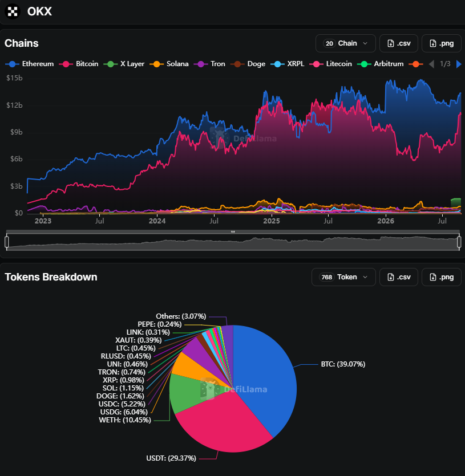This screenshot has width=465, height=476.
Task: Click the OKX logo icon
Action: click(13, 11)
